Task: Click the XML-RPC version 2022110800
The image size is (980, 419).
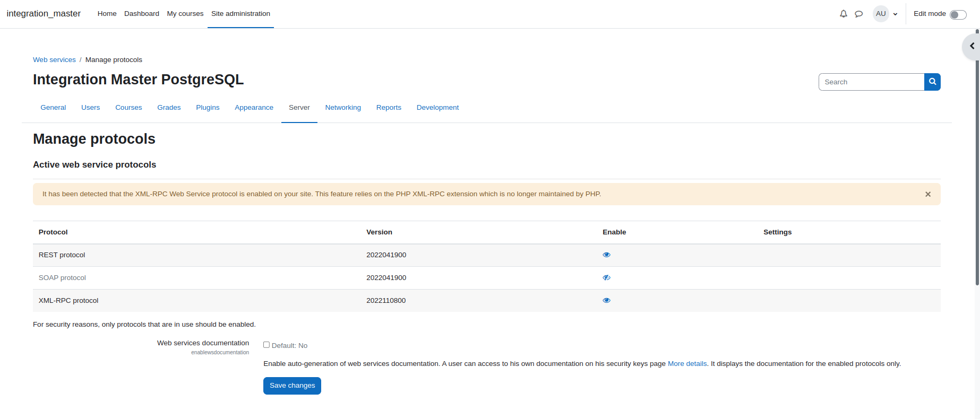Action: coord(386,301)
